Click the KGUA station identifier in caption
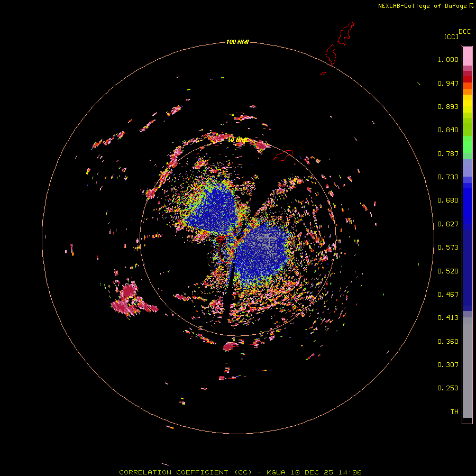476x476 pixels. (276, 472)
